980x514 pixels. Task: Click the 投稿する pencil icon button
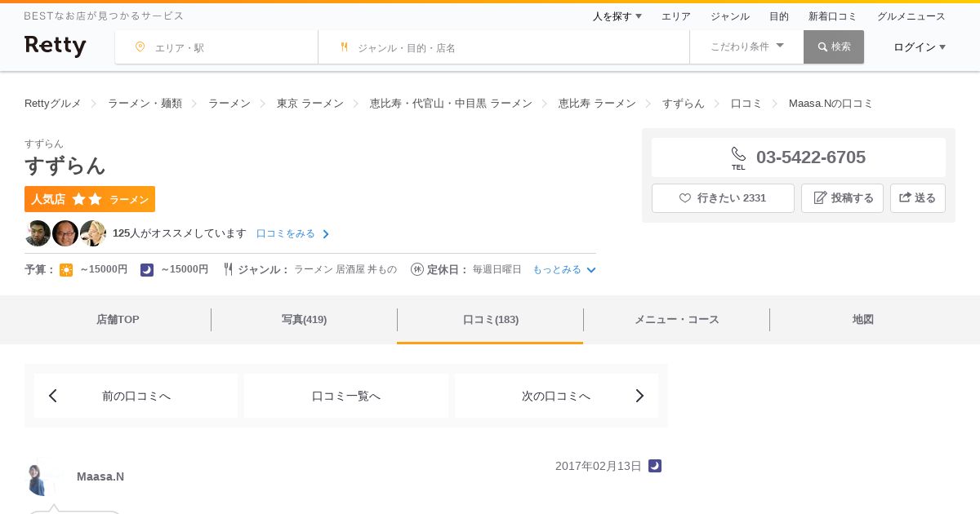(842, 198)
